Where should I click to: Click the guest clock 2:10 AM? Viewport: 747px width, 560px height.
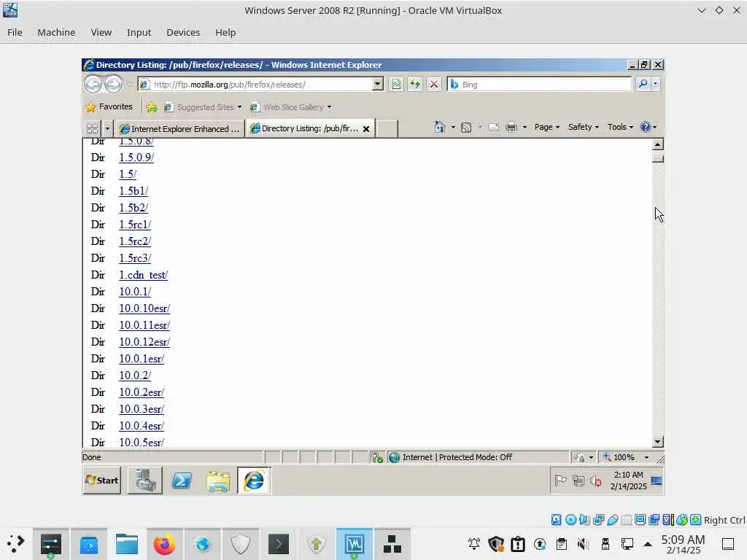(628, 475)
